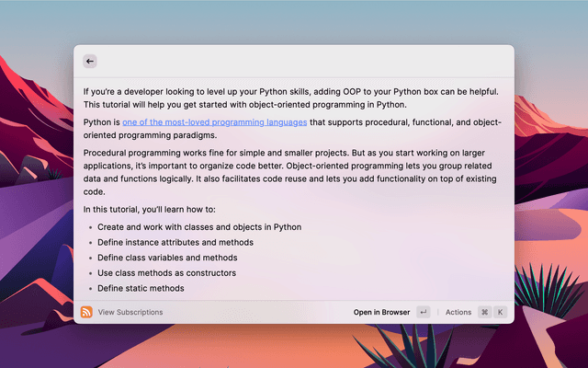
Task: Click the back arrow button
Action: click(89, 61)
